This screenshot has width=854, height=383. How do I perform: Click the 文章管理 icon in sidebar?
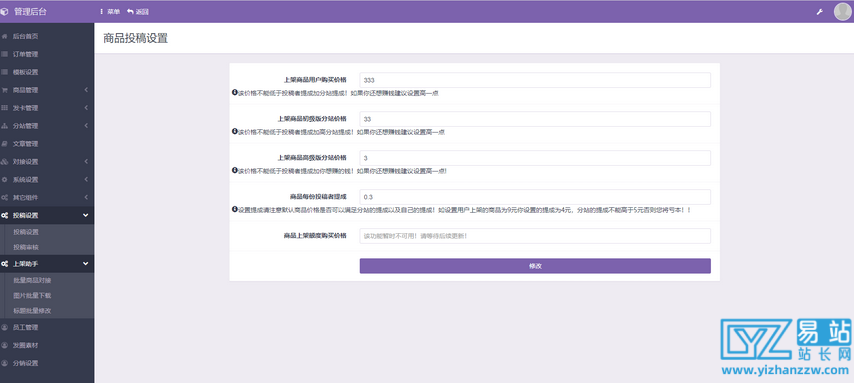pos(4,144)
